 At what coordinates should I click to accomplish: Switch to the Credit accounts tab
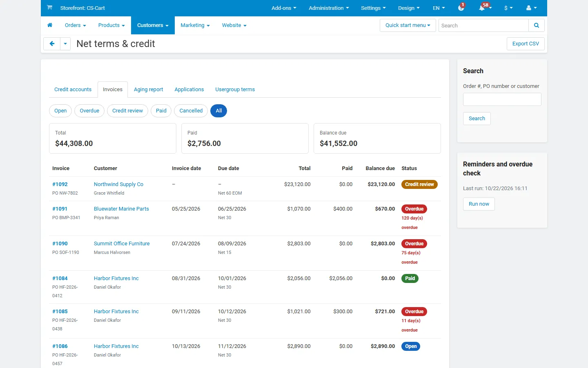(73, 90)
